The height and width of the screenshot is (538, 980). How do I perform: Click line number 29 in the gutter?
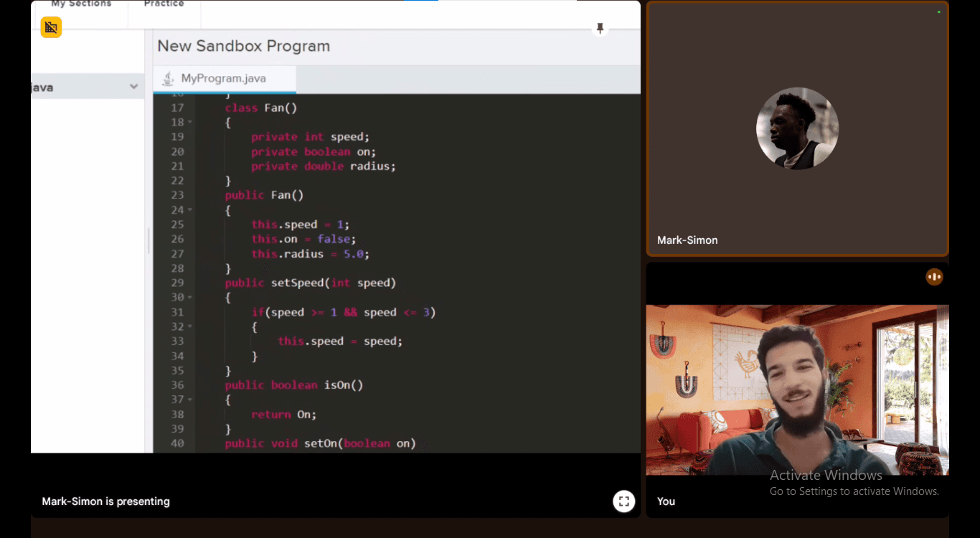tap(177, 283)
